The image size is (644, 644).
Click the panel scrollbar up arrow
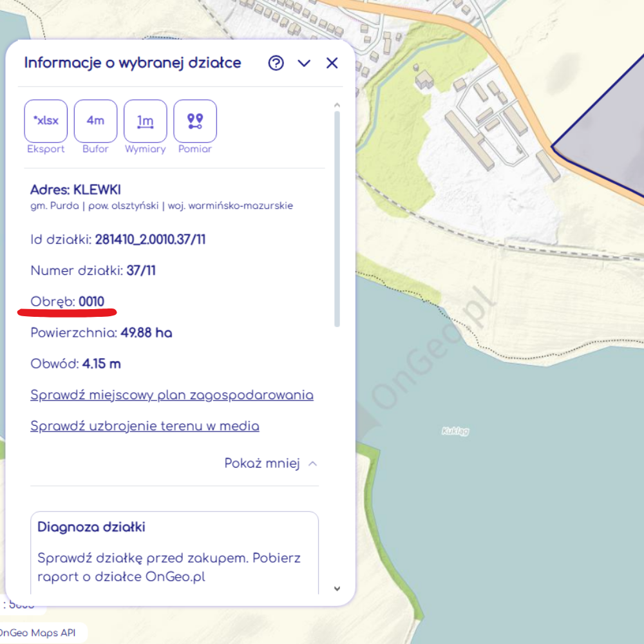(337, 105)
